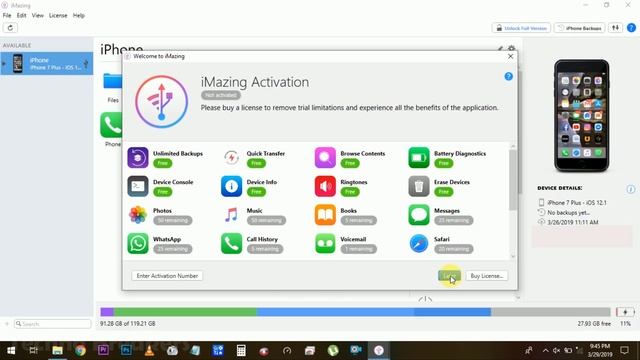The height and width of the screenshot is (360, 640).
Task: Open the Files folder icon behind dialog
Action: click(112, 81)
